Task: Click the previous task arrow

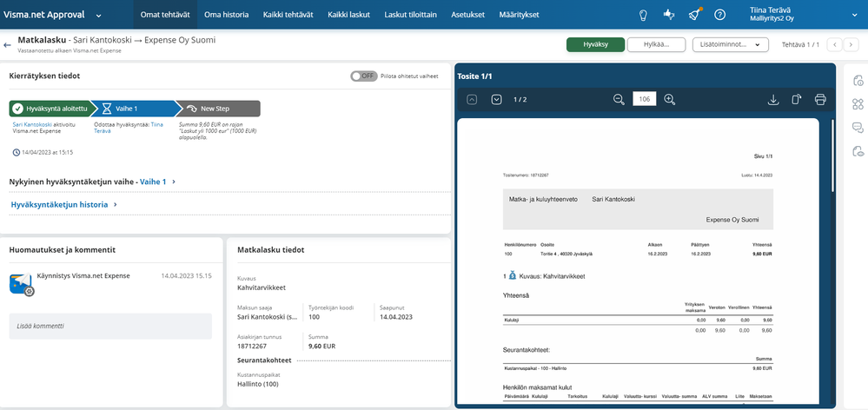Action: [x=834, y=45]
